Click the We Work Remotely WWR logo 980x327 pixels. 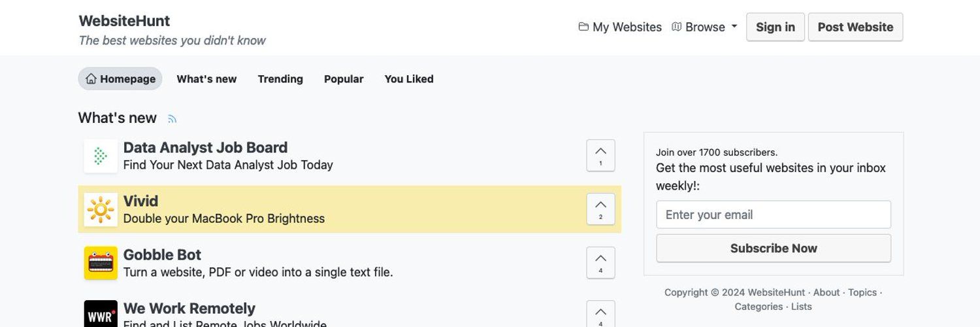coord(101,314)
